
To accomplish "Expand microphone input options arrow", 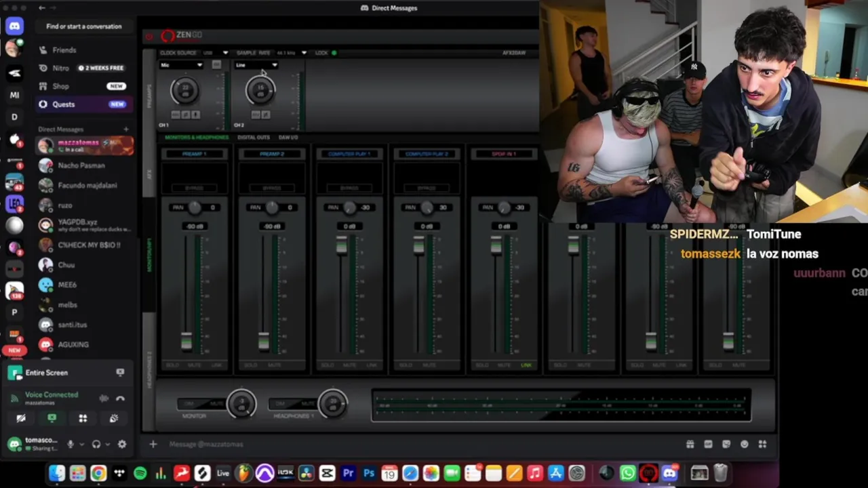I will [x=81, y=445].
